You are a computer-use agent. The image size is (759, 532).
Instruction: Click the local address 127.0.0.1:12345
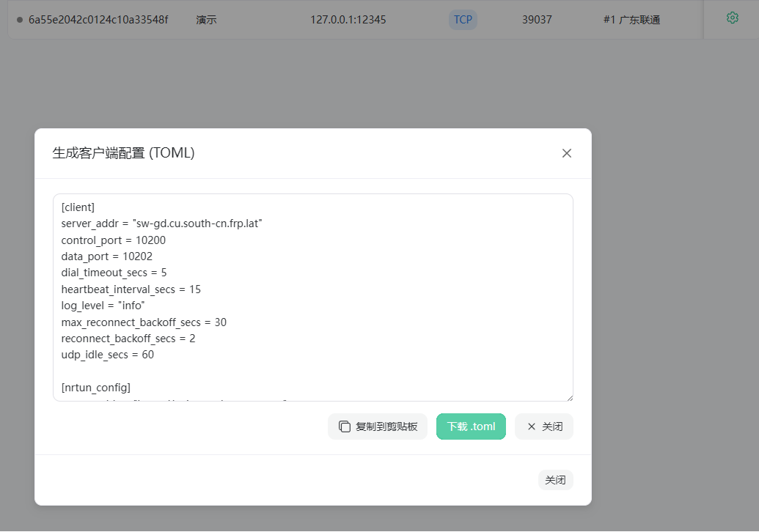(x=348, y=20)
